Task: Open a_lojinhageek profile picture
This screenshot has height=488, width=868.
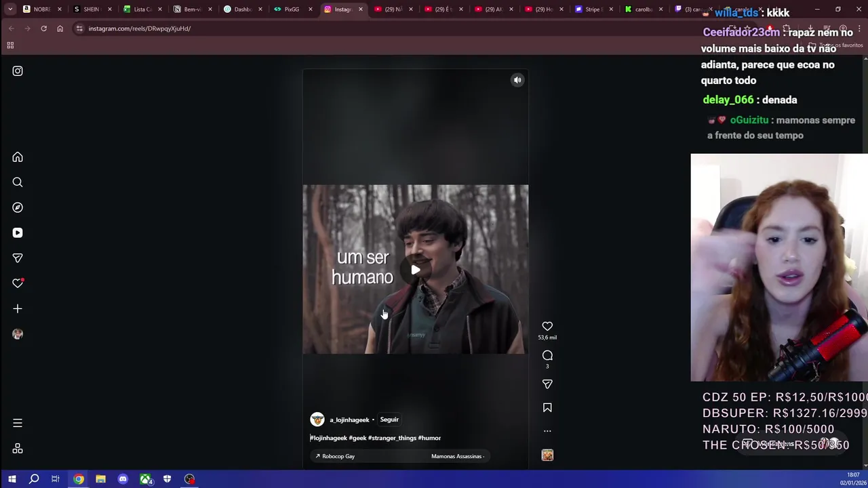Action: click(x=317, y=420)
